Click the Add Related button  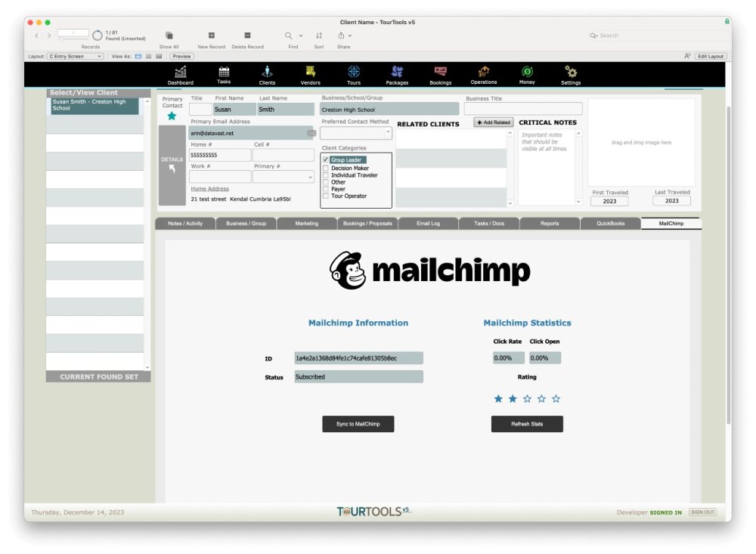493,122
